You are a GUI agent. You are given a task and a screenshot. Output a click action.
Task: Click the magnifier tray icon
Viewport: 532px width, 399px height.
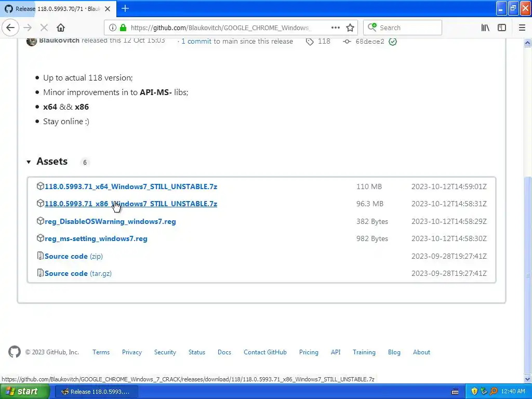(x=494, y=392)
